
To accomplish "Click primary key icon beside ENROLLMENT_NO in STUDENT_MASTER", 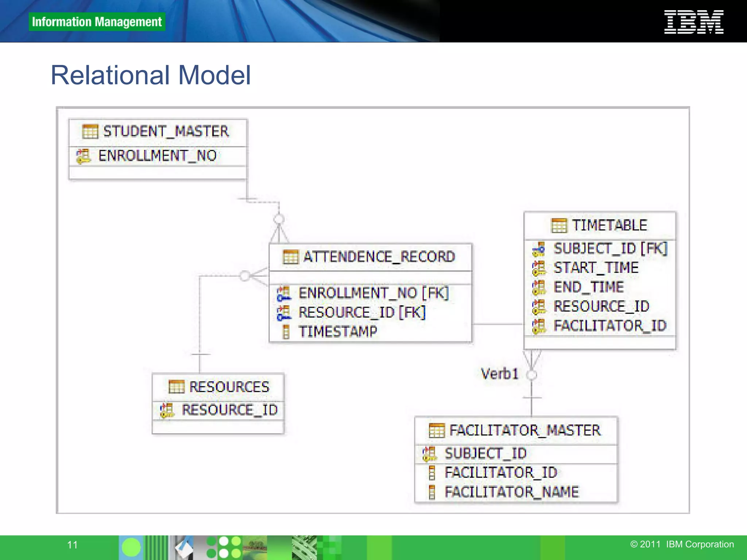I will tap(84, 156).
